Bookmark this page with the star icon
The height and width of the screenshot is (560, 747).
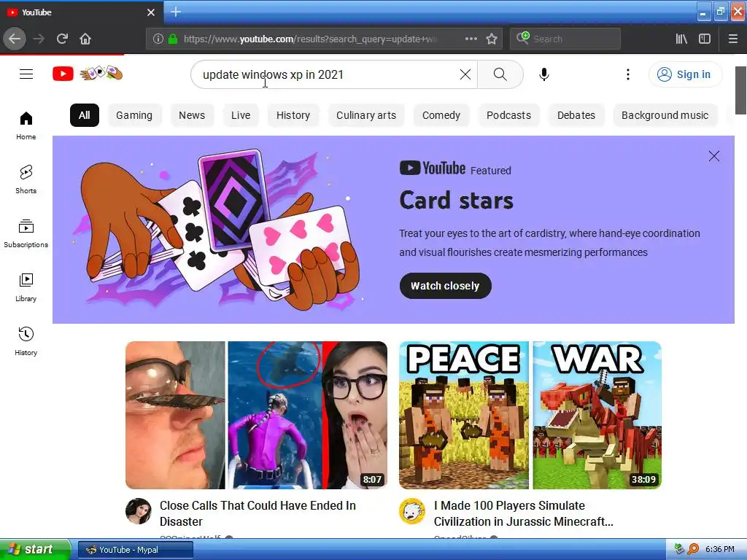(492, 39)
